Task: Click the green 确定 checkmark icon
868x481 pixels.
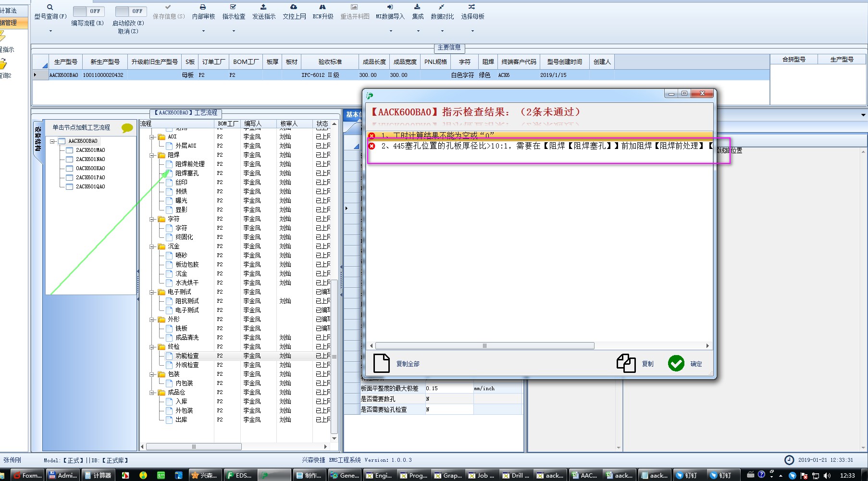Action: click(x=676, y=363)
